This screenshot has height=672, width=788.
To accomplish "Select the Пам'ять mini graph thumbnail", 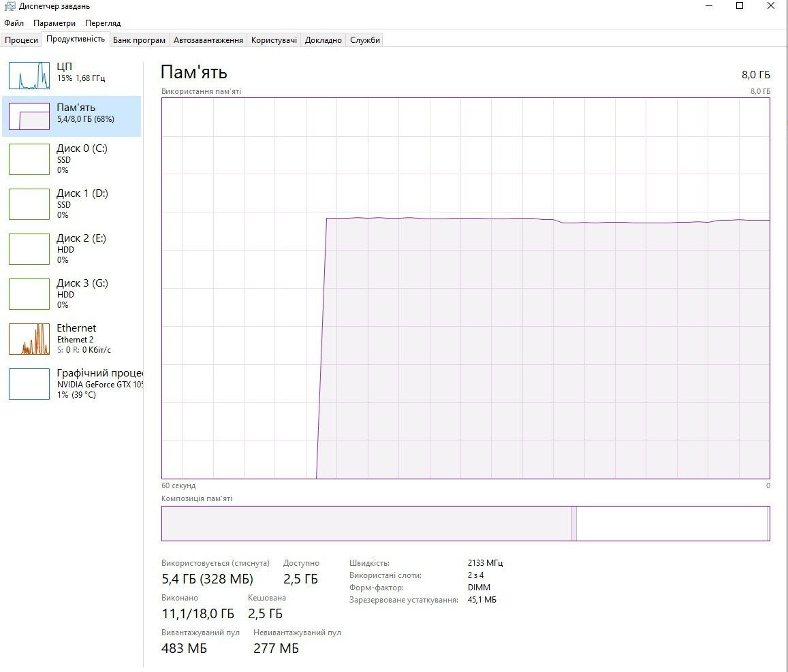I will (x=29, y=116).
